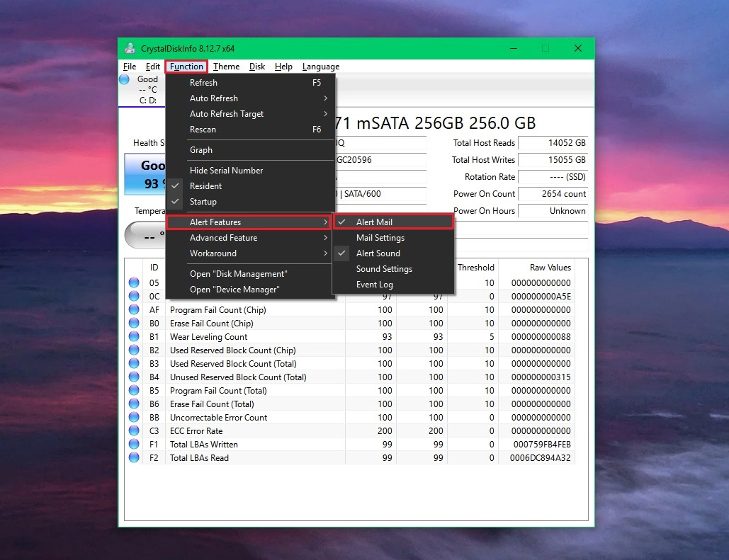
Task: Click the status orb for Used Reserved Block Count (Chip)
Action: point(134,350)
